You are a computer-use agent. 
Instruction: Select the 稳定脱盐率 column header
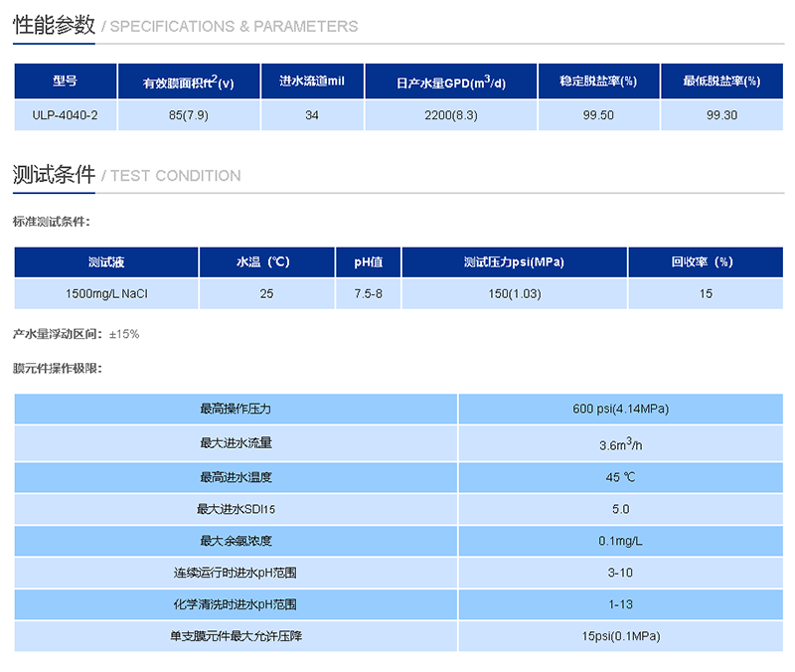click(598, 82)
